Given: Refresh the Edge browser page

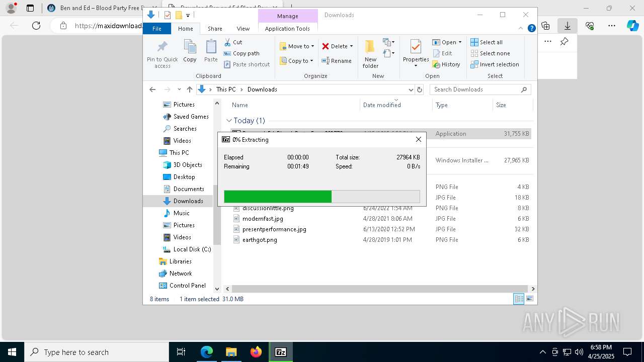Looking at the screenshot, I should pos(36,26).
